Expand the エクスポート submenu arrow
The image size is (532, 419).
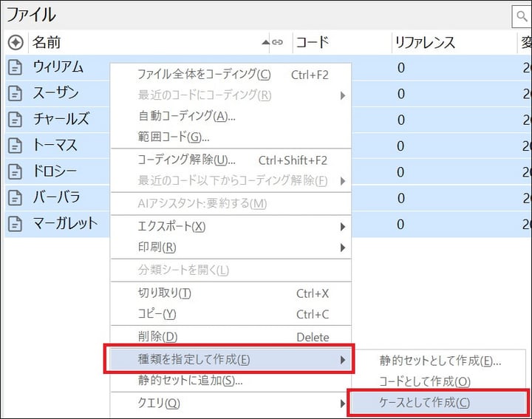tap(342, 226)
